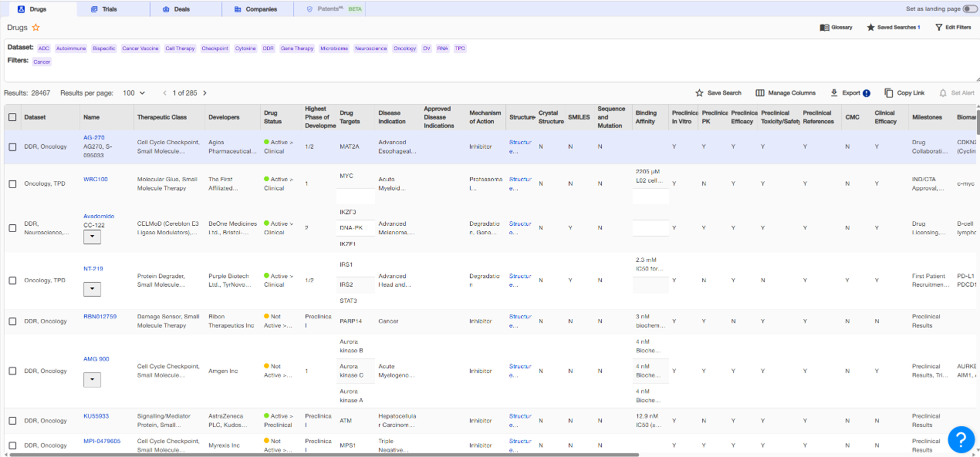The width and height of the screenshot is (980, 457).
Task: Open Manage Columns icon
Action: [x=760, y=93]
